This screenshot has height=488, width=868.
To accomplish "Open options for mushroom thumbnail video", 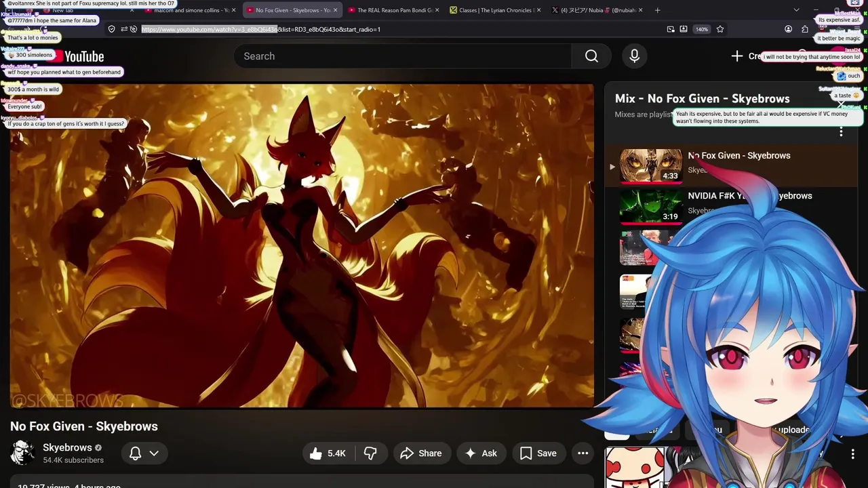I will pos(853,454).
